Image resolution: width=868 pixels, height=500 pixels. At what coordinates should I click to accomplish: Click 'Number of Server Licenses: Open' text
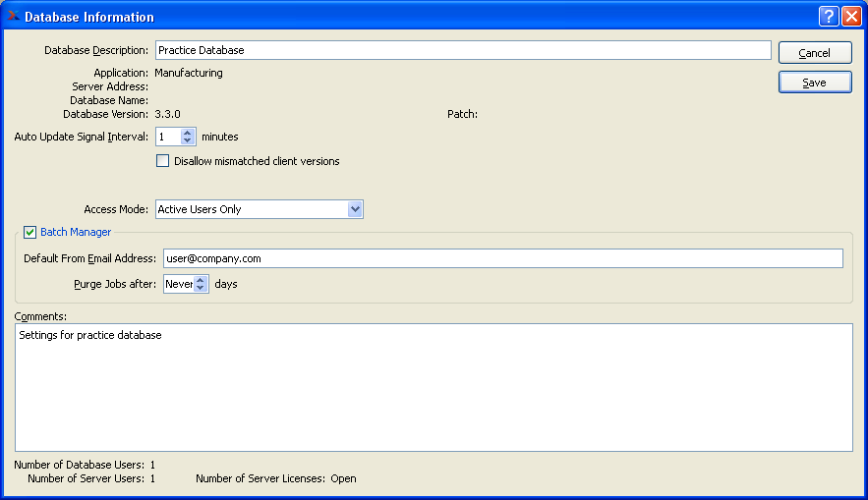click(275, 478)
